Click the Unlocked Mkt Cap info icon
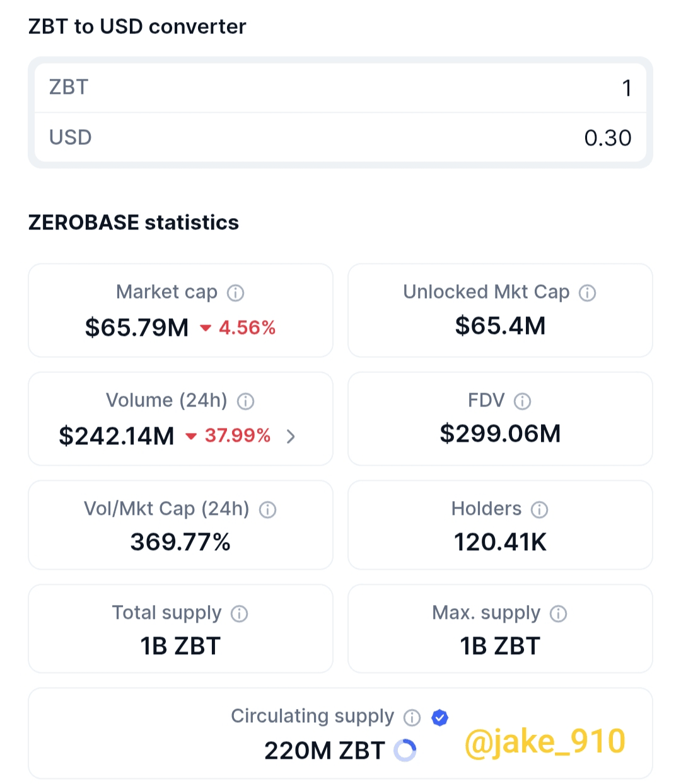 pyautogui.click(x=587, y=293)
